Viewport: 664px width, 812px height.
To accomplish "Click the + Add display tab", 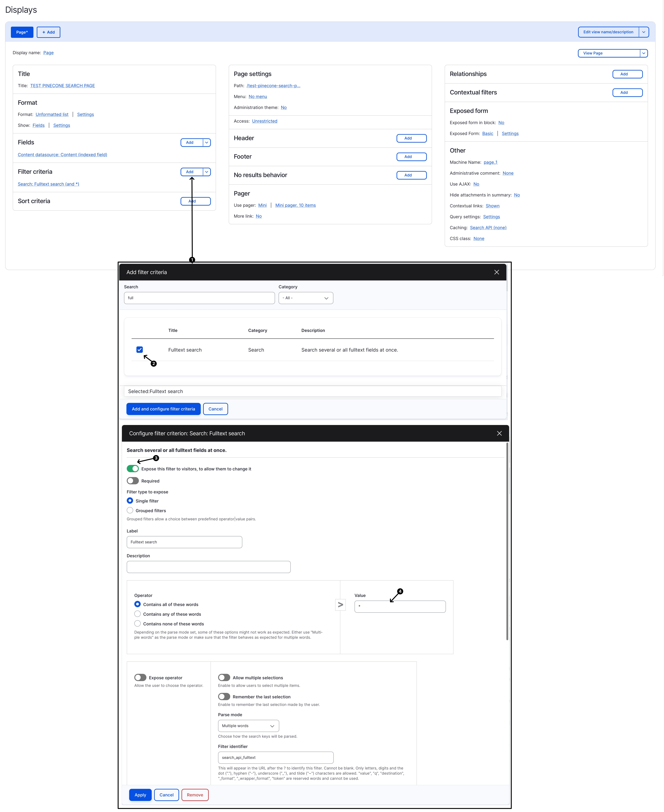I will click(49, 32).
